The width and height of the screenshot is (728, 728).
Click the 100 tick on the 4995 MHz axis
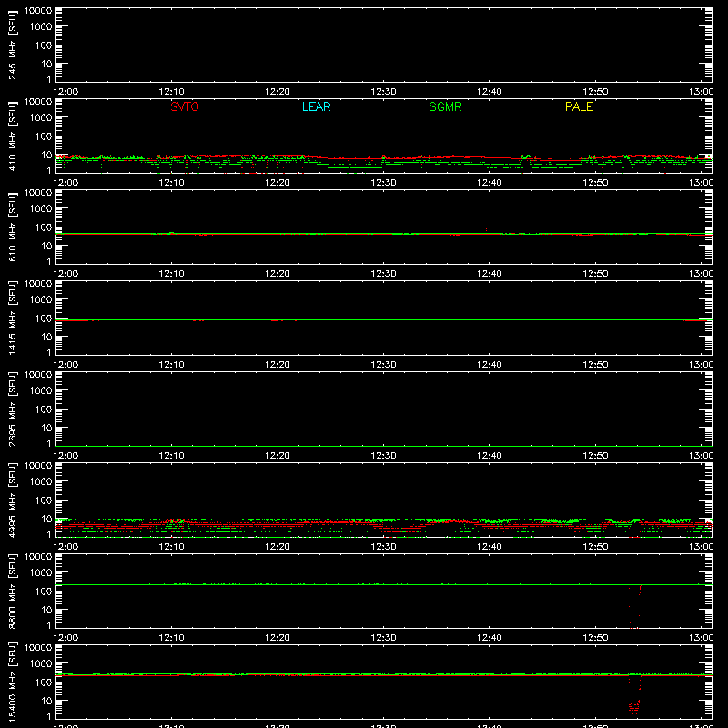point(44,500)
